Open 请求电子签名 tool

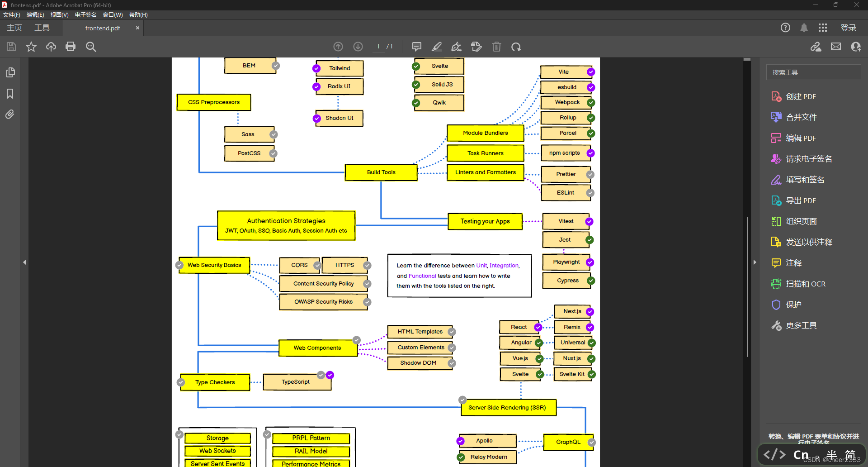pos(802,159)
